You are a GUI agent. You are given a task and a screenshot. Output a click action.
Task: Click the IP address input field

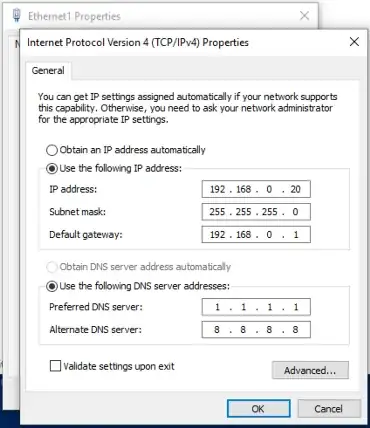pos(256,189)
